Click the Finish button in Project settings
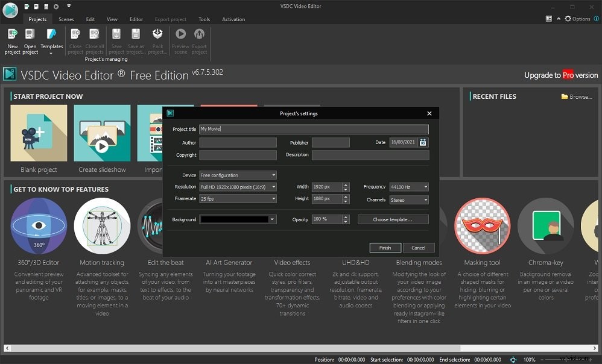Screen dimensions: 602x364 click(385, 247)
